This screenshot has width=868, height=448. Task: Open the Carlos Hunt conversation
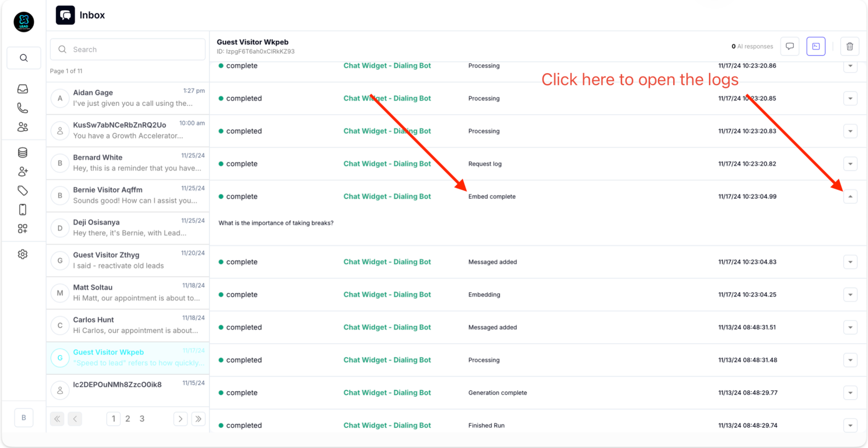tap(127, 325)
